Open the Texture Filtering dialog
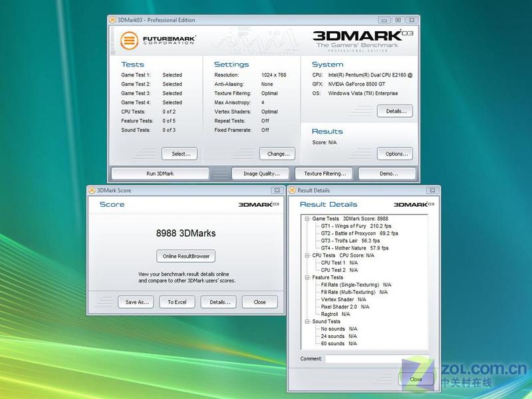The height and width of the screenshot is (399, 532). (x=325, y=174)
